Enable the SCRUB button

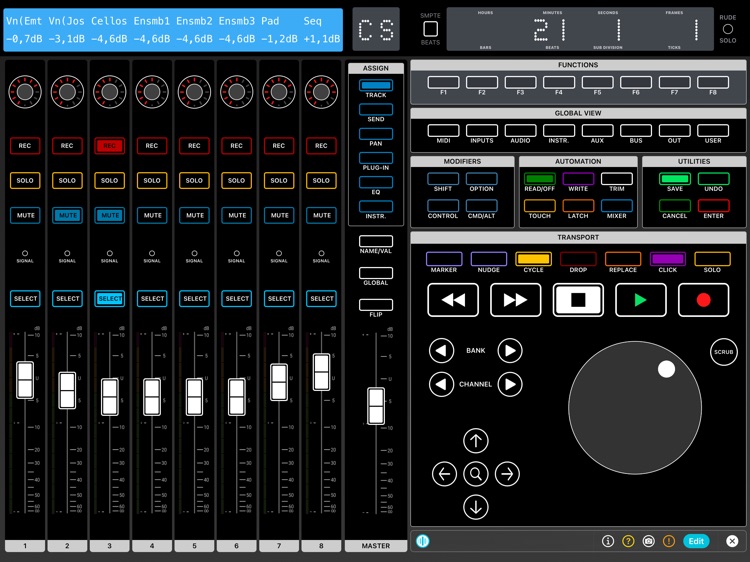coord(723,352)
